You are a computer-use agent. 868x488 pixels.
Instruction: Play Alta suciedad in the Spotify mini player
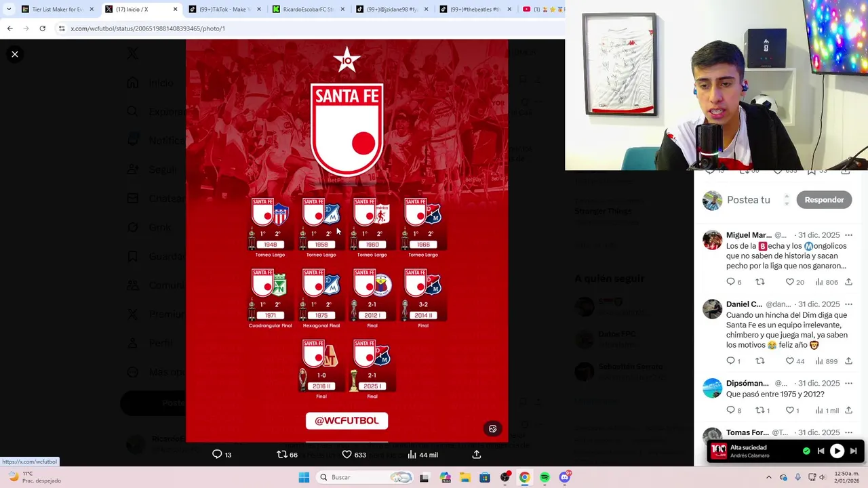pyautogui.click(x=837, y=451)
